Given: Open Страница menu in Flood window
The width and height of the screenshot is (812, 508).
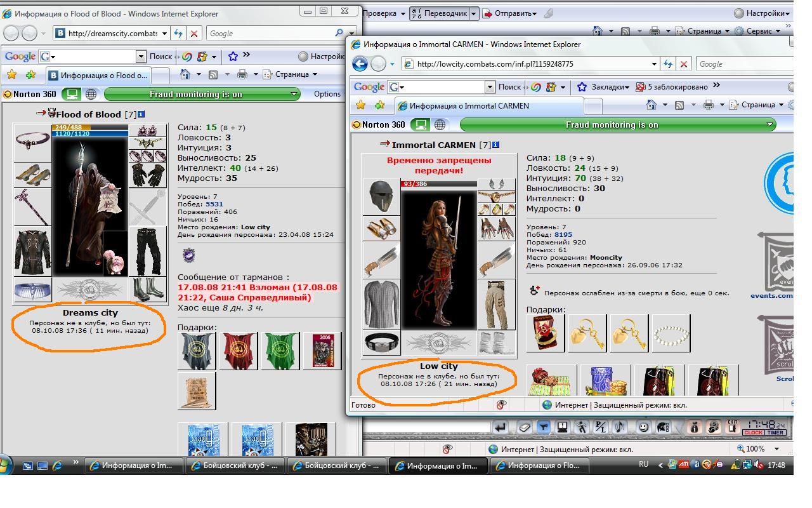Looking at the screenshot, I should (291, 74).
